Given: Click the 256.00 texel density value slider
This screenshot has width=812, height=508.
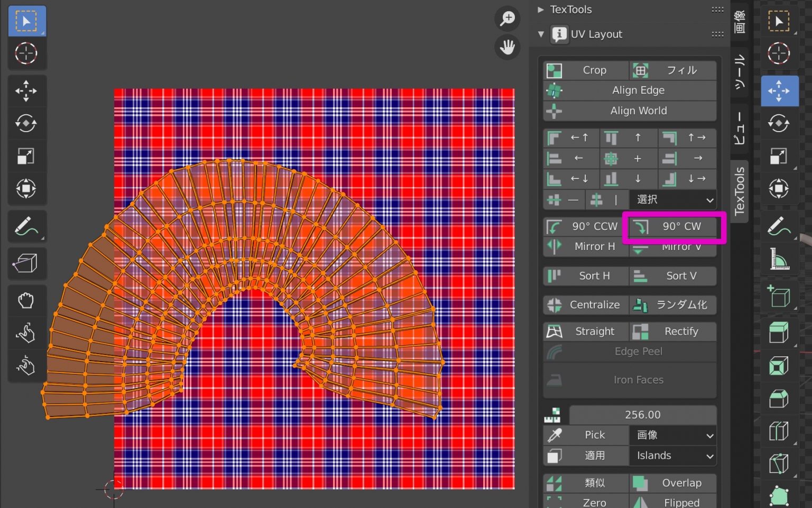Looking at the screenshot, I should pyautogui.click(x=644, y=414).
